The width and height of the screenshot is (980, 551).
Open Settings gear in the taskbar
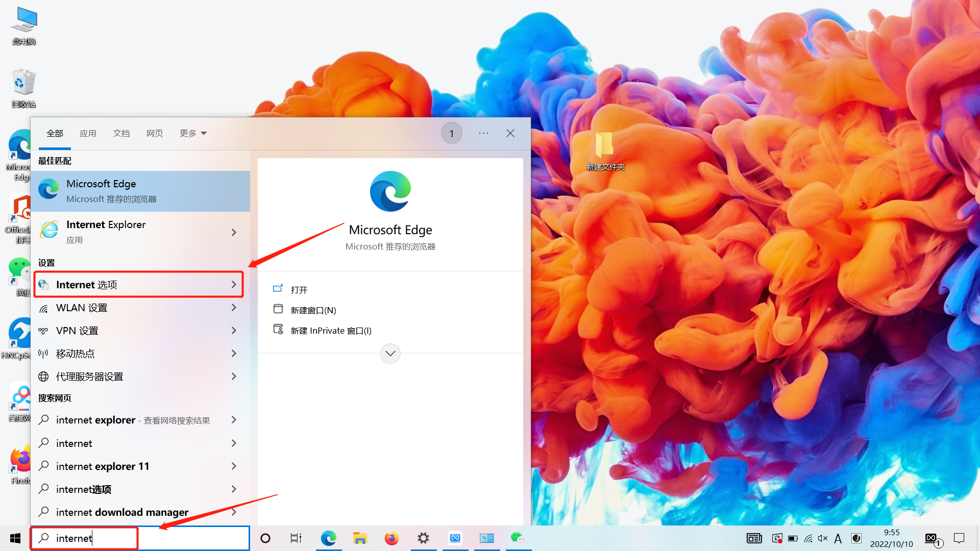point(423,538)
